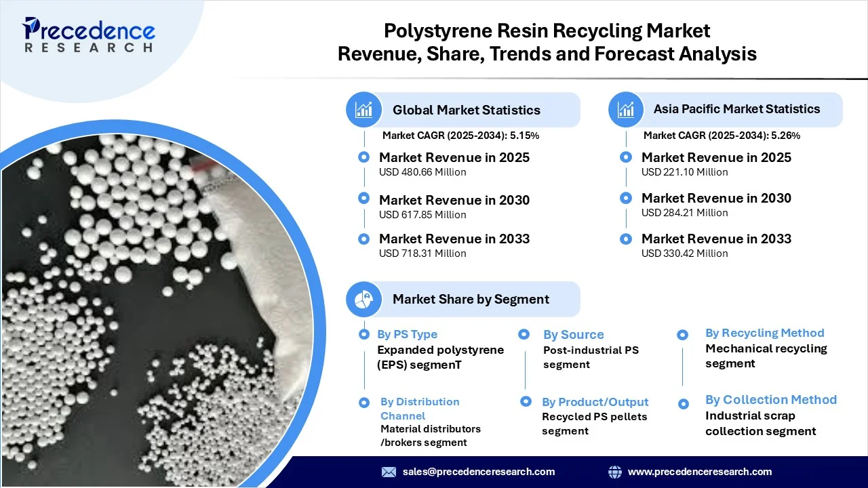Click bullet beside USD 330.42 Million entry
This screenshot has width=868, height=488.
(x=626, y=239)
